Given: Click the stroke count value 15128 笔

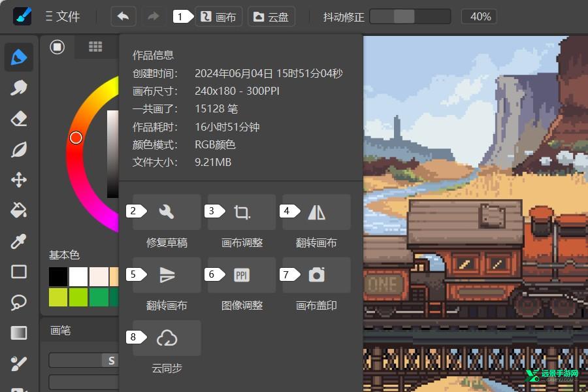Looking at the screenshot, I should (216, 109).
